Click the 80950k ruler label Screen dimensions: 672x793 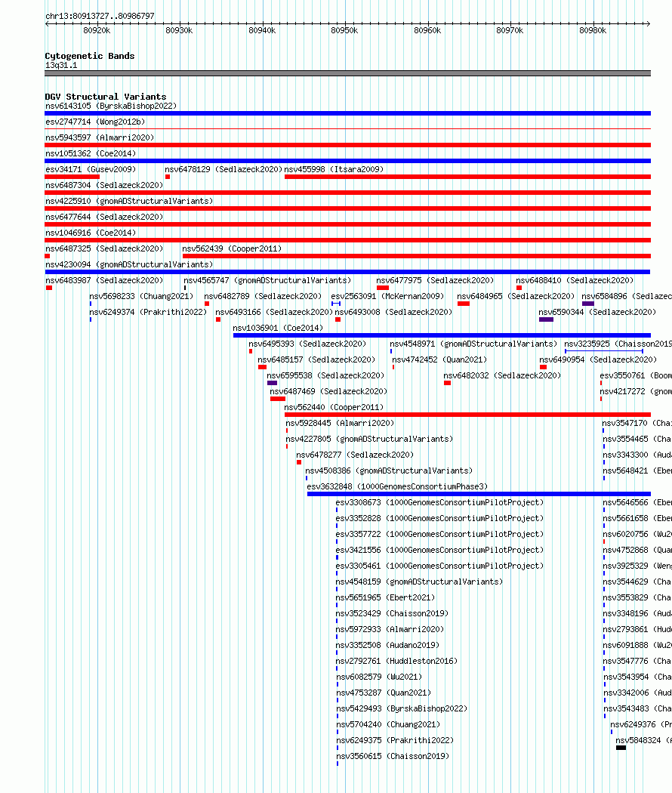(344, 30)
